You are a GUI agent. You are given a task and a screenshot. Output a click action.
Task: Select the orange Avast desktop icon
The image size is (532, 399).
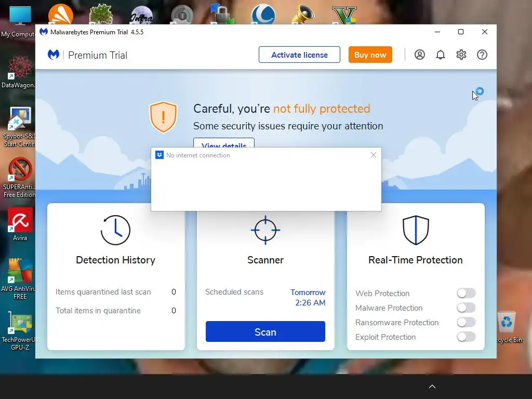pyautogui.click(x=61, y=14)
